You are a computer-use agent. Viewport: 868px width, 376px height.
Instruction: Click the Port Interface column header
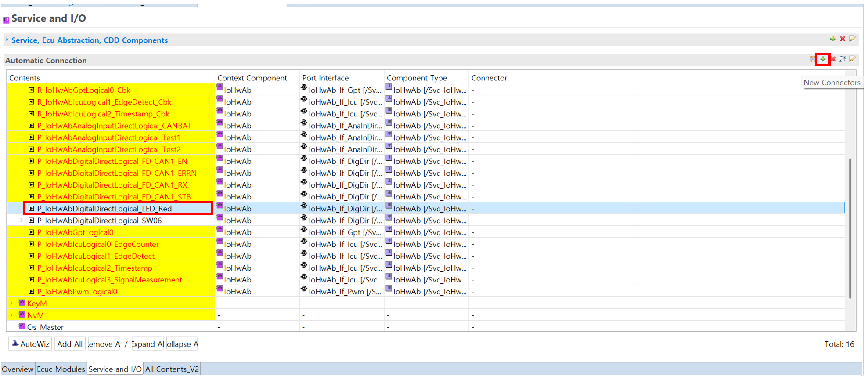(x=325, y=78)
